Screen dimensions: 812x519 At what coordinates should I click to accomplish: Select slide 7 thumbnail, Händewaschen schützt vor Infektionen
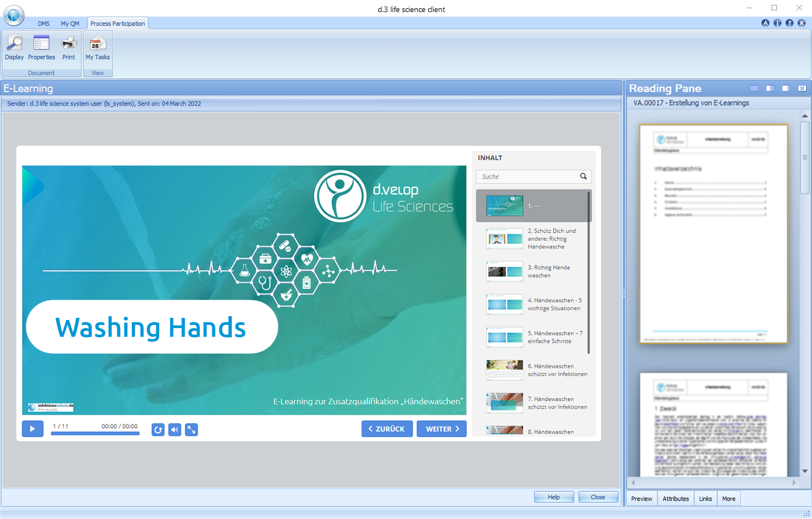[x=505, y=403]
